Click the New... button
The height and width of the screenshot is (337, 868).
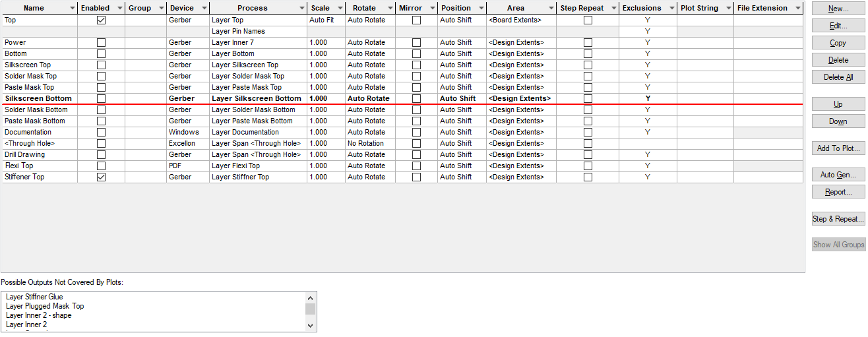click(838, 9)
